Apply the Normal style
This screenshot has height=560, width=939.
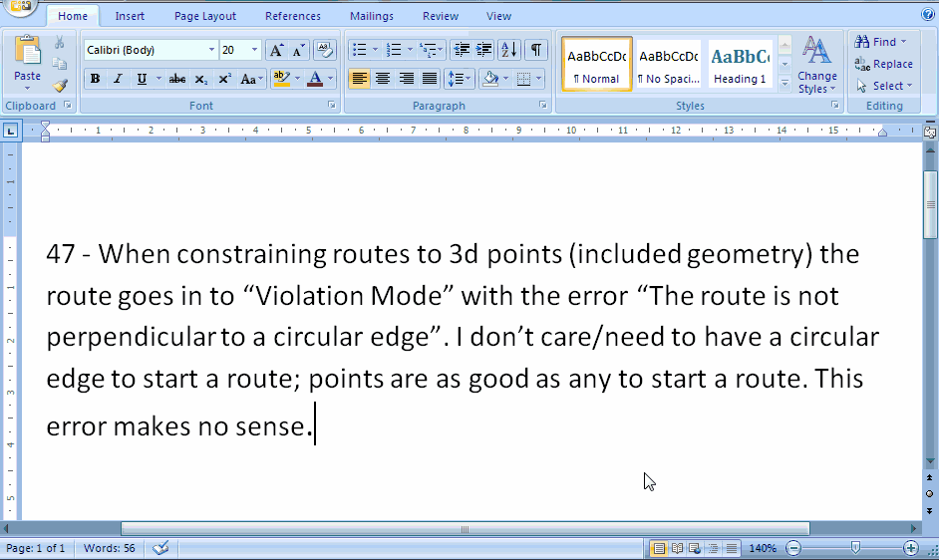tap(596, 64)
